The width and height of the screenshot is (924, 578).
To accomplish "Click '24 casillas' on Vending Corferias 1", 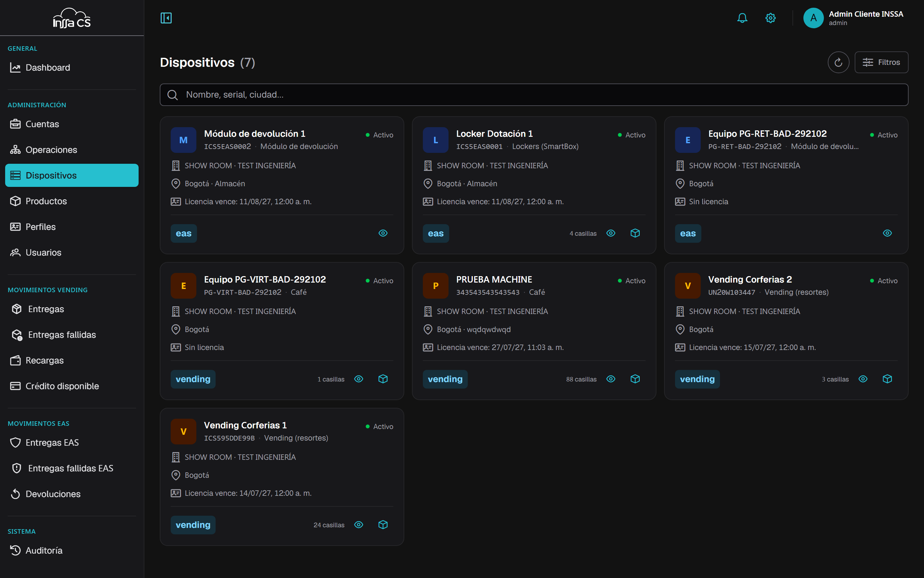I will point(329,525).
